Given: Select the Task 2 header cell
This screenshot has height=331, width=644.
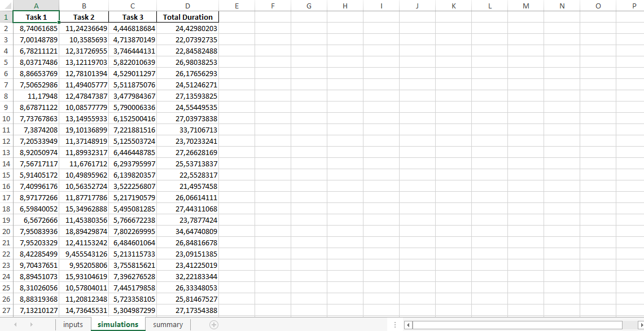Looking at the screenshot, I should pos(84,17).
